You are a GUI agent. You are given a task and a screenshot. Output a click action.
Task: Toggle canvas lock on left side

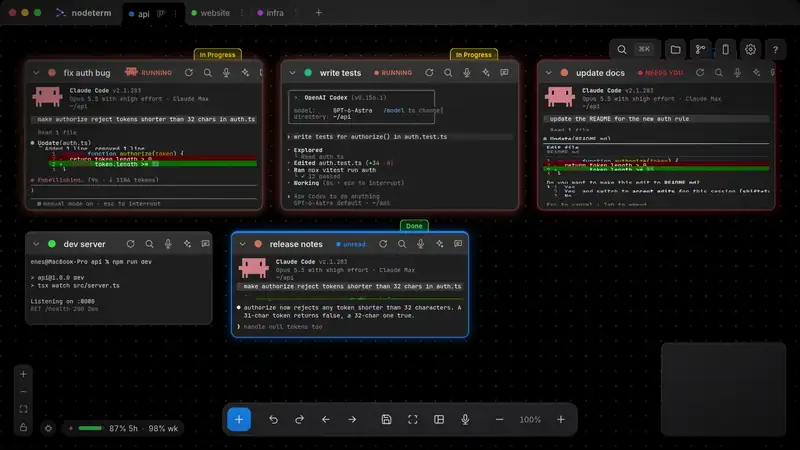coord(23,427)
